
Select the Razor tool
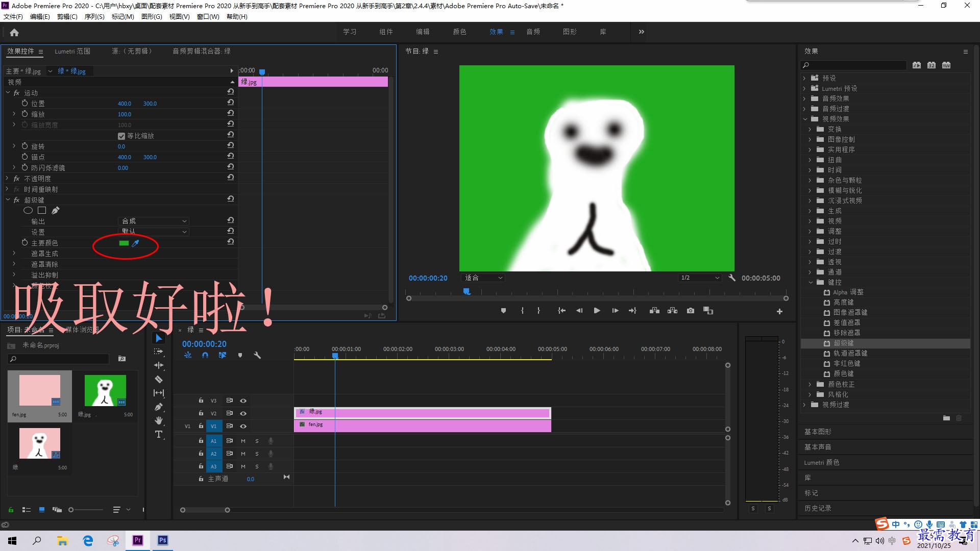tap(159, 379)
